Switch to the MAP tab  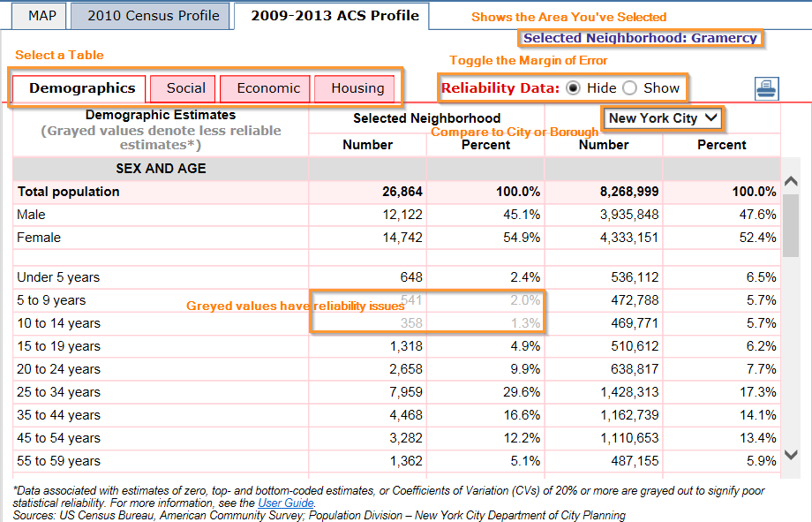(x=38, y=15)
